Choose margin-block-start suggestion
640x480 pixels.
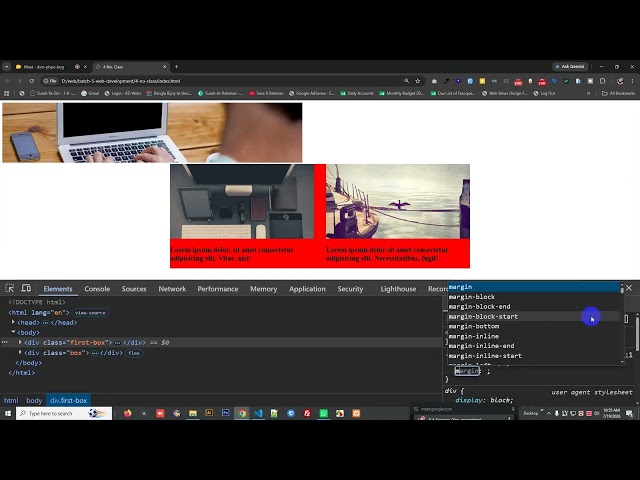(x=533, y=316)
